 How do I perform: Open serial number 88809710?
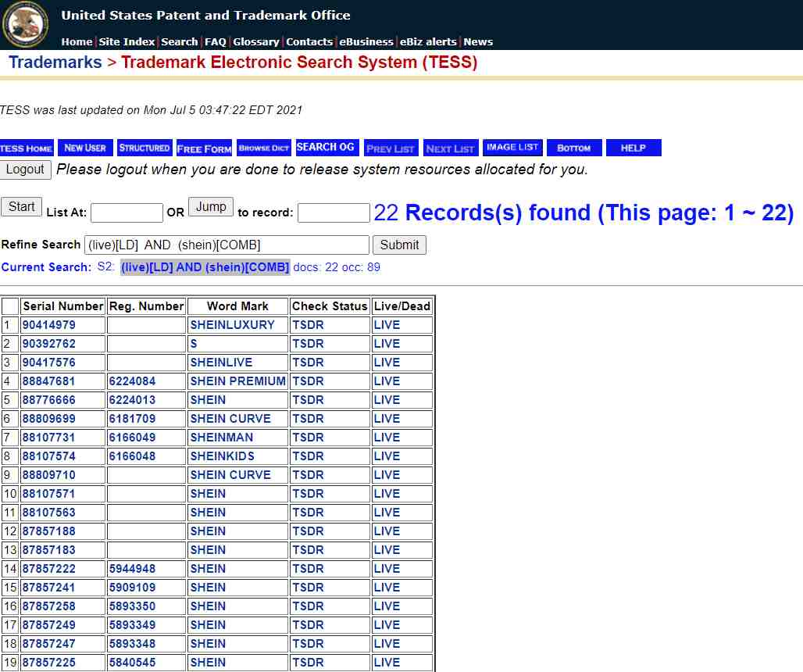48,475
